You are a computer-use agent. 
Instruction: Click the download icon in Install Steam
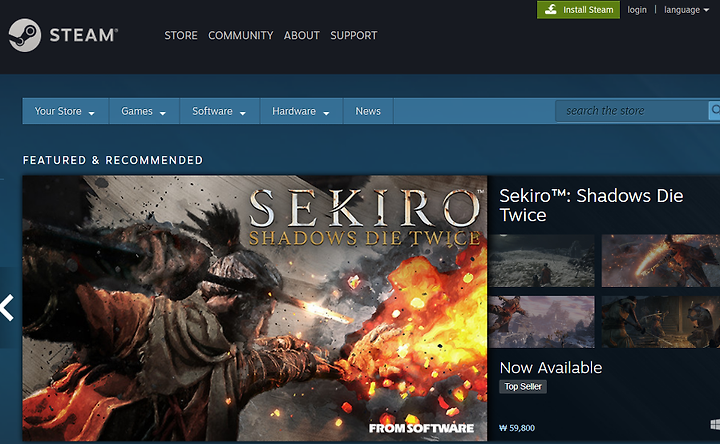(x=551, y=9)
